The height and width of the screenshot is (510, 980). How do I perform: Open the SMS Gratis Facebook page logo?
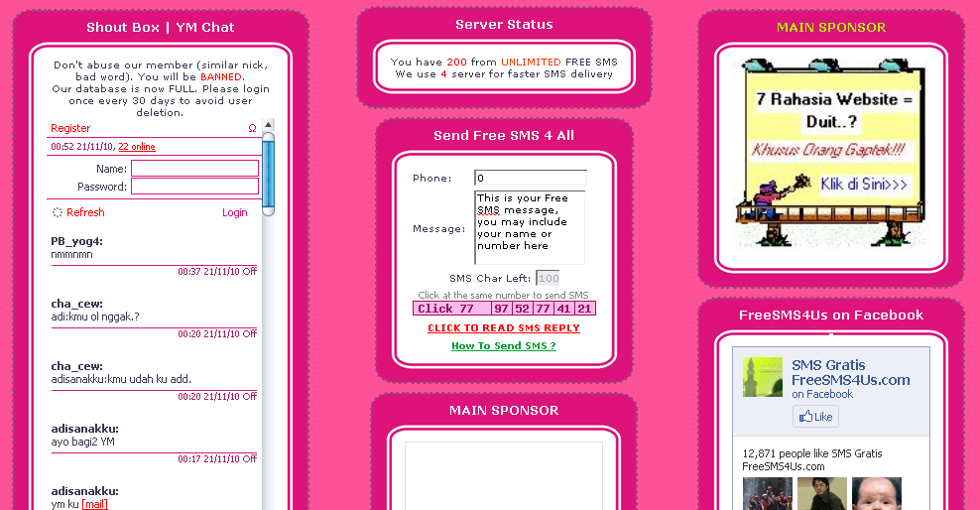tap(762, 377)
